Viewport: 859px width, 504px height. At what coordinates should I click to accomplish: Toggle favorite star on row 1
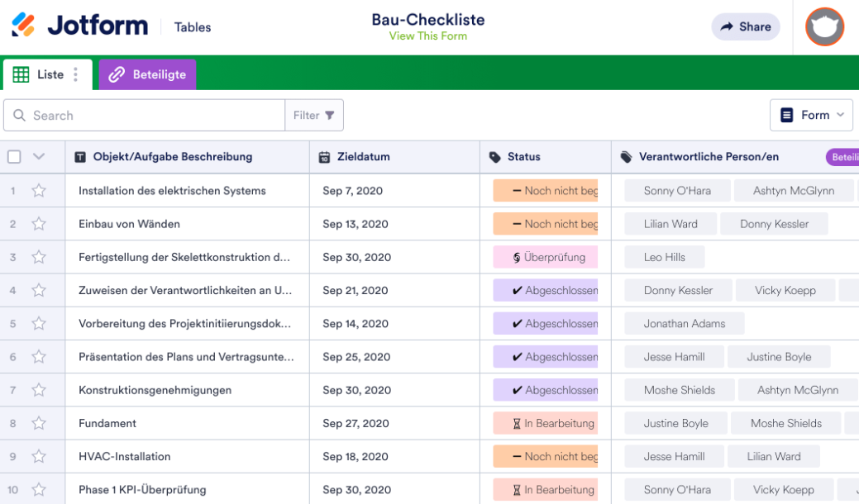tap(39, 191)
